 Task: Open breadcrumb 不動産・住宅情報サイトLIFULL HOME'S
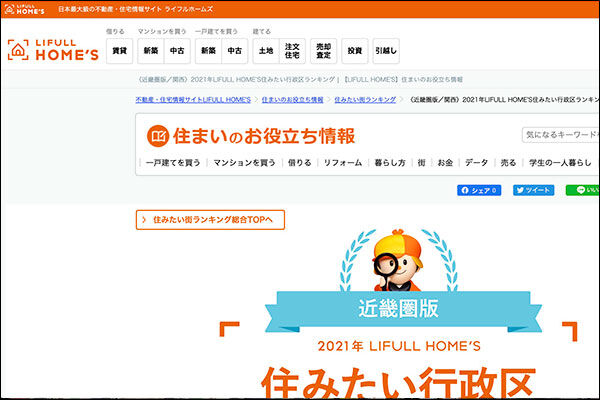(x=193, y=100)
